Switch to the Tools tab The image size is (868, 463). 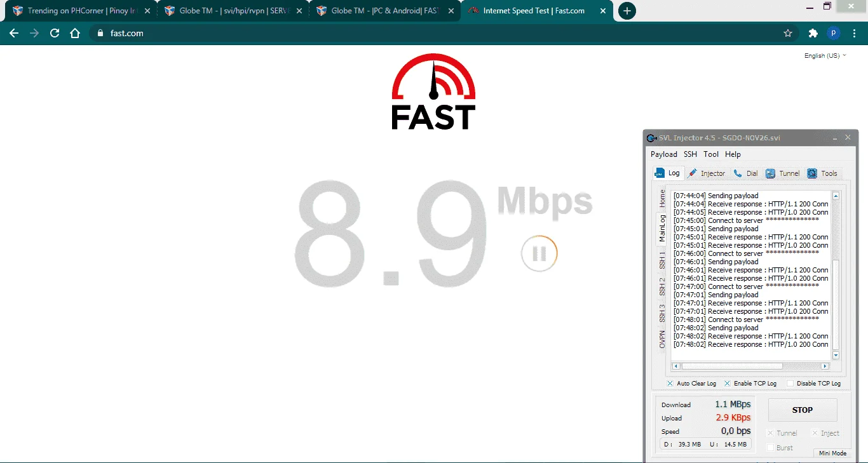(823, 173)
